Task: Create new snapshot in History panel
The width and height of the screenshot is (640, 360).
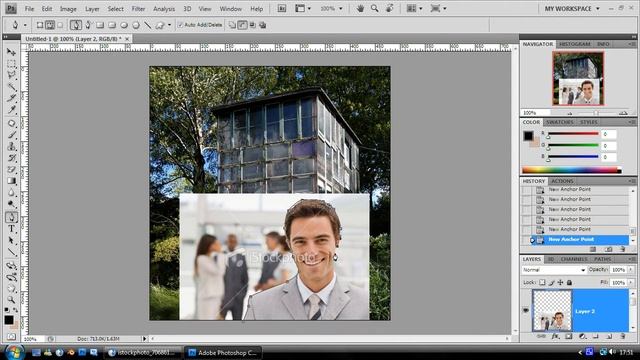Action: (608, 249)
